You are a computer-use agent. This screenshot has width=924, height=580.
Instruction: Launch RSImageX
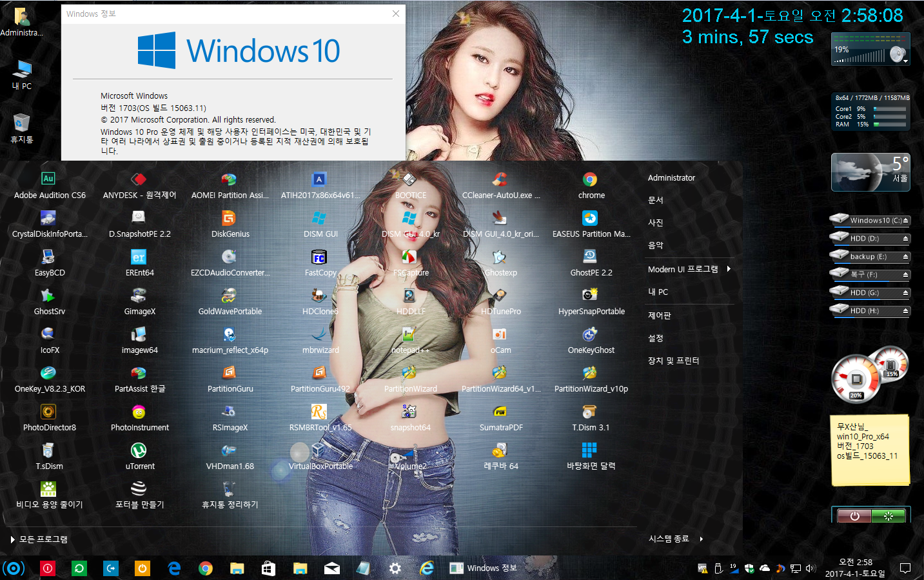click(230, 418)
